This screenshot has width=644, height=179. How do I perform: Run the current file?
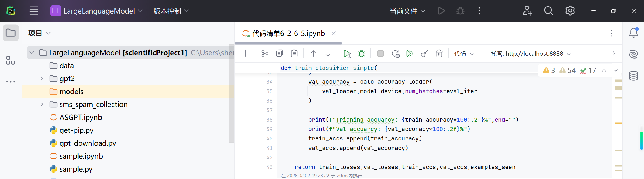441,11
